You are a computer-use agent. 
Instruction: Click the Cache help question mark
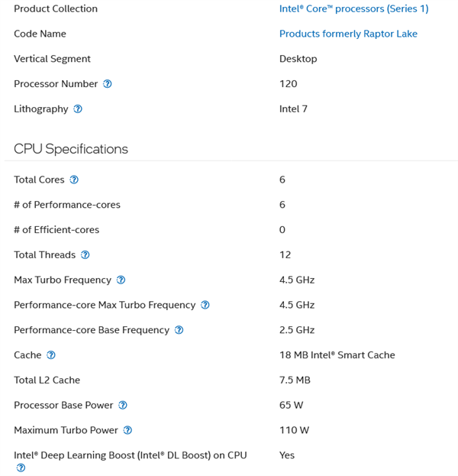coord(51,355)
